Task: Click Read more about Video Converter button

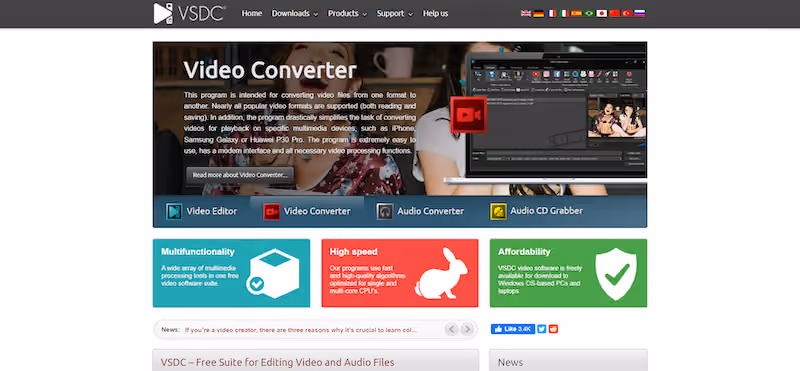Action: pyautogui.click(x=240, y=175)
